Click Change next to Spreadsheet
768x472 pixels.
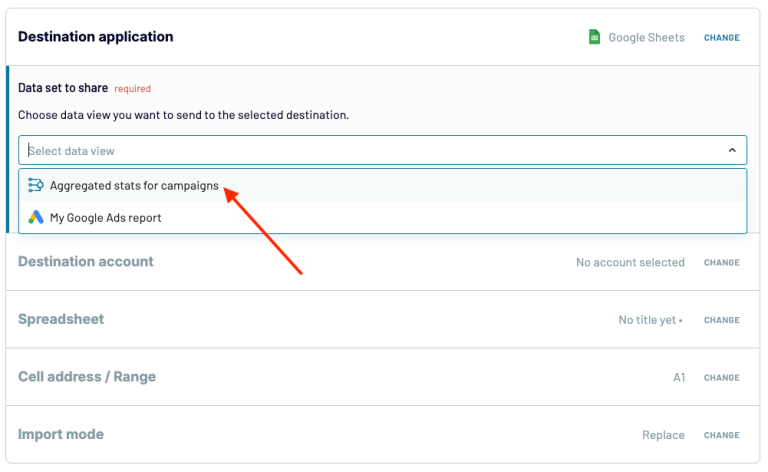pos(722,321)
